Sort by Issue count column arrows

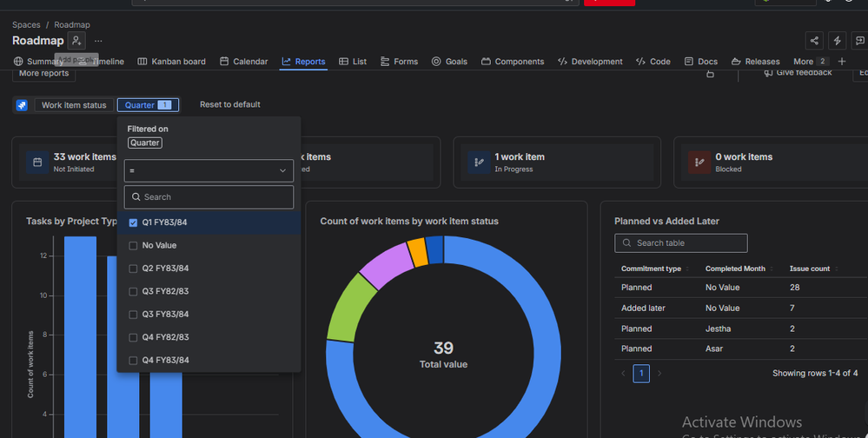[837, 269]
